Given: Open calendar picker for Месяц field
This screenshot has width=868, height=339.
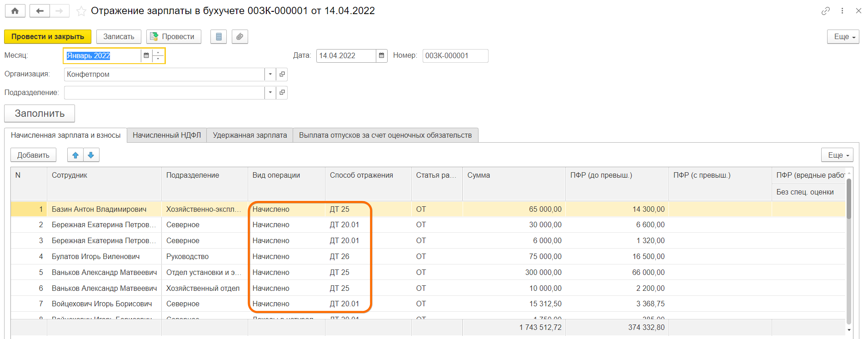Looking at the screenshot, I should [x=146, y=55].
